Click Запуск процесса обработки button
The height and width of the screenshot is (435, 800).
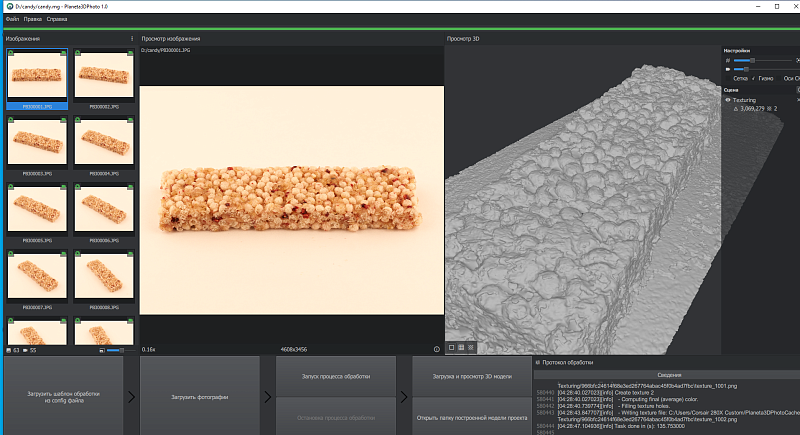point(336,376)
